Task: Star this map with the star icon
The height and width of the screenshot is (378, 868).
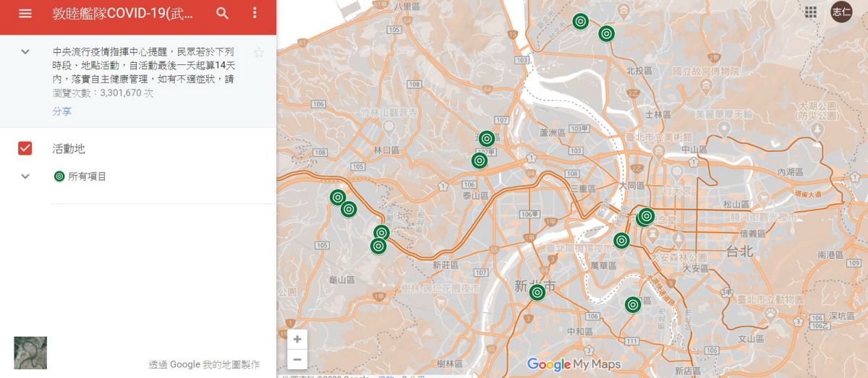Action: coord(259,52)
